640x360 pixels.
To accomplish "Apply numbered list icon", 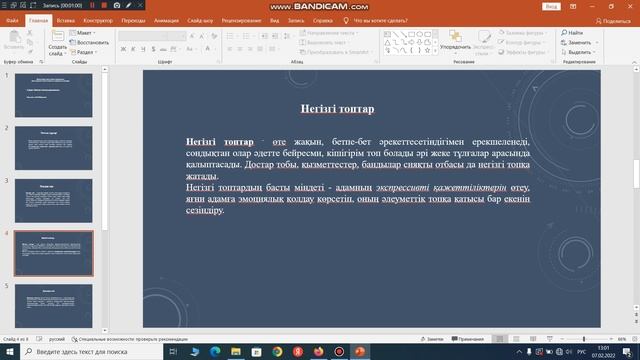I will 247,36.
